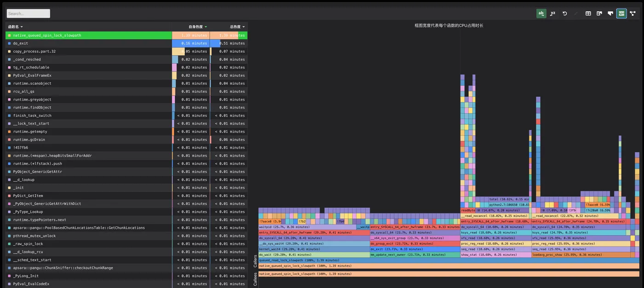The height and width of the screenshot is (288, 644).
Task: Click the do_syscall_64 (29.28%) flame frame
Action: (x=314, y=238)
